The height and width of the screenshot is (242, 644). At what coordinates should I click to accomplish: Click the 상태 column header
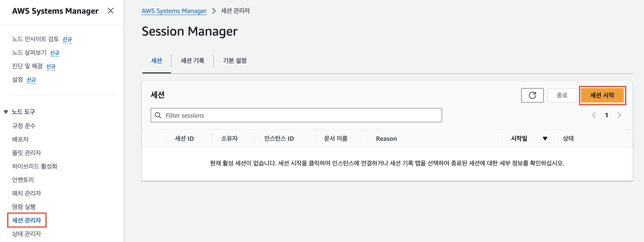point(568,139)
